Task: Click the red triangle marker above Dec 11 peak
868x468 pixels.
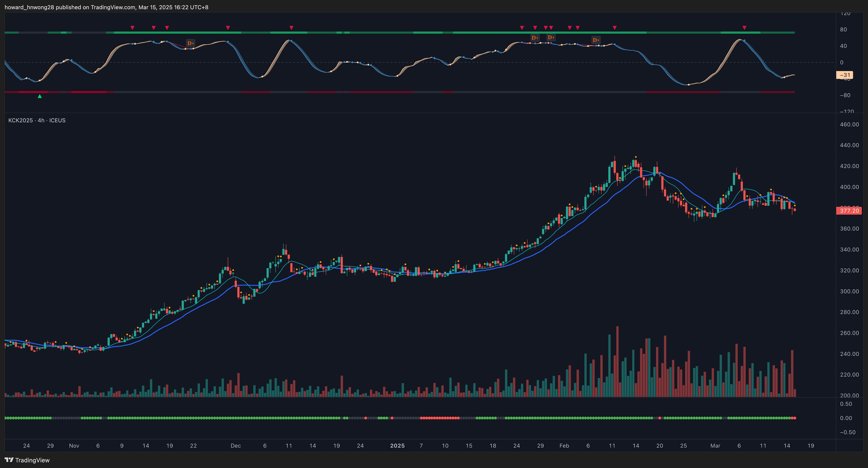Action: (x=291, y=28)
